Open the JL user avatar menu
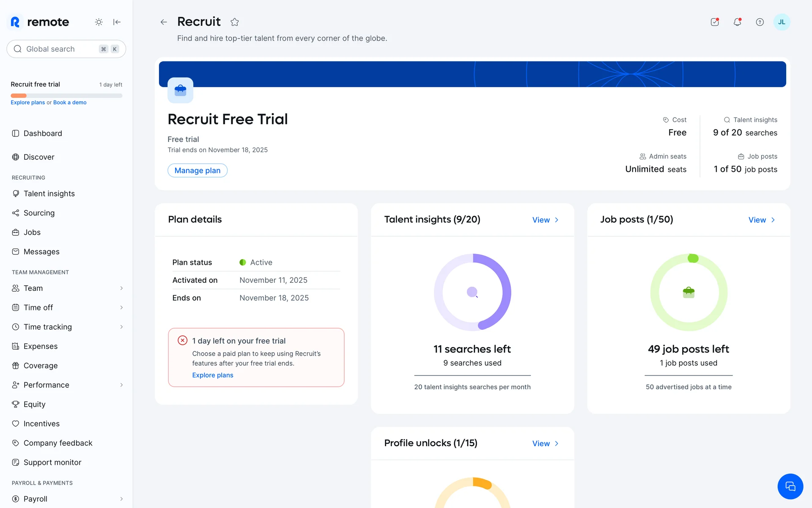 pos(782,22)
